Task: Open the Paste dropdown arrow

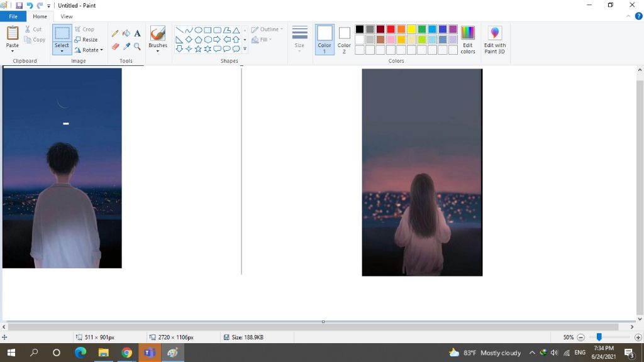Action: (13, 52)
